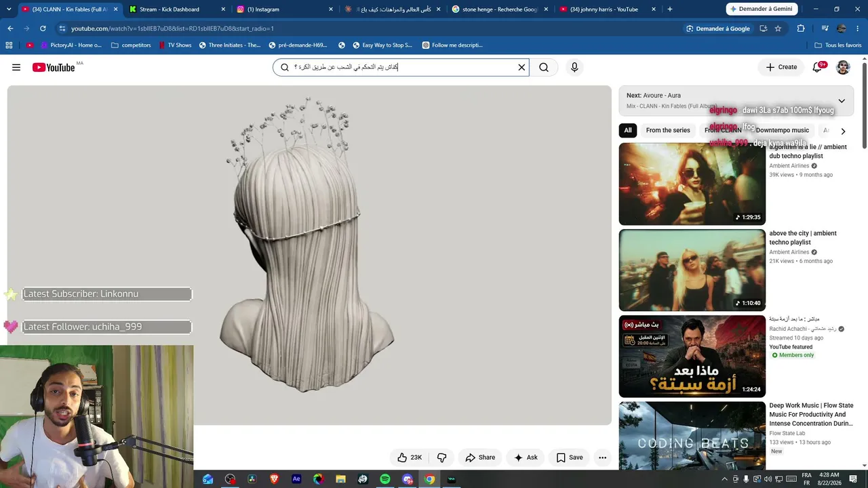
Task: Show hidden system tray icons
Action: [724, 479]
